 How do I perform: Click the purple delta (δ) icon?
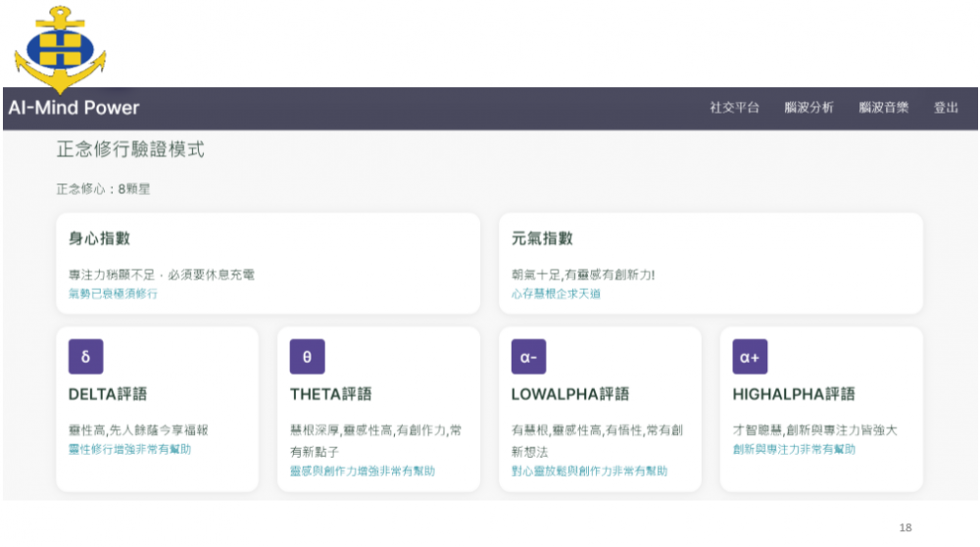85,357
